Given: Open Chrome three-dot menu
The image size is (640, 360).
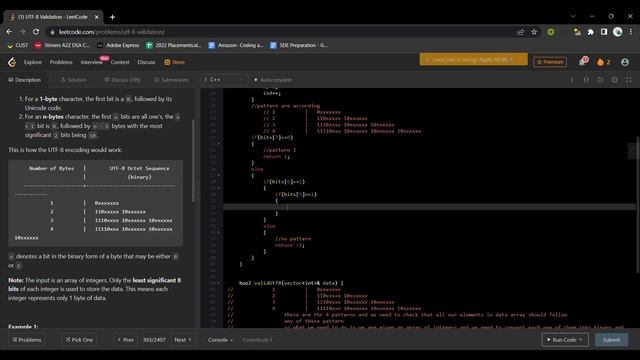Looking at the screenshot, I should (x=631, y=32).
